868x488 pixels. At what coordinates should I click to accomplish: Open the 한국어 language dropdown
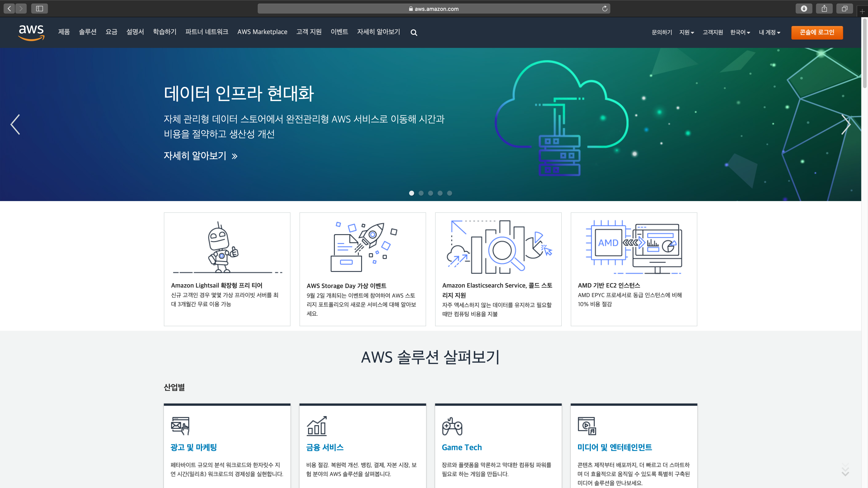click(x=740, y=32)
